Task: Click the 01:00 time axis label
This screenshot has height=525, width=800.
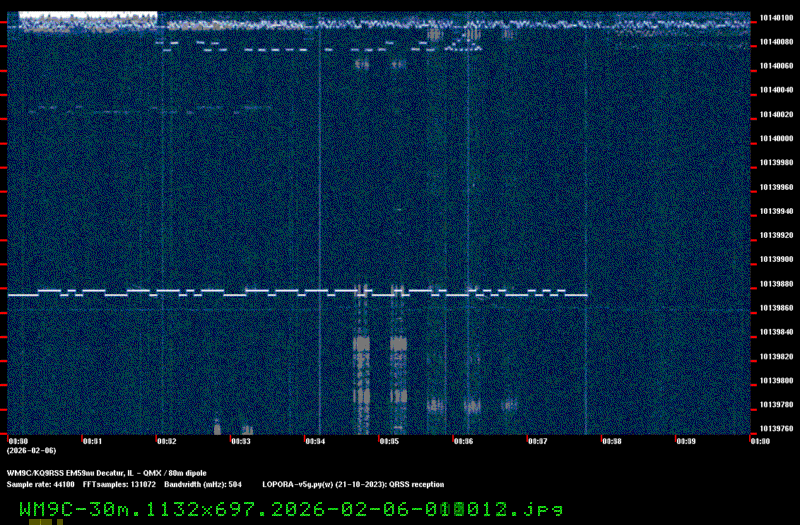Action: coord(760,441)
